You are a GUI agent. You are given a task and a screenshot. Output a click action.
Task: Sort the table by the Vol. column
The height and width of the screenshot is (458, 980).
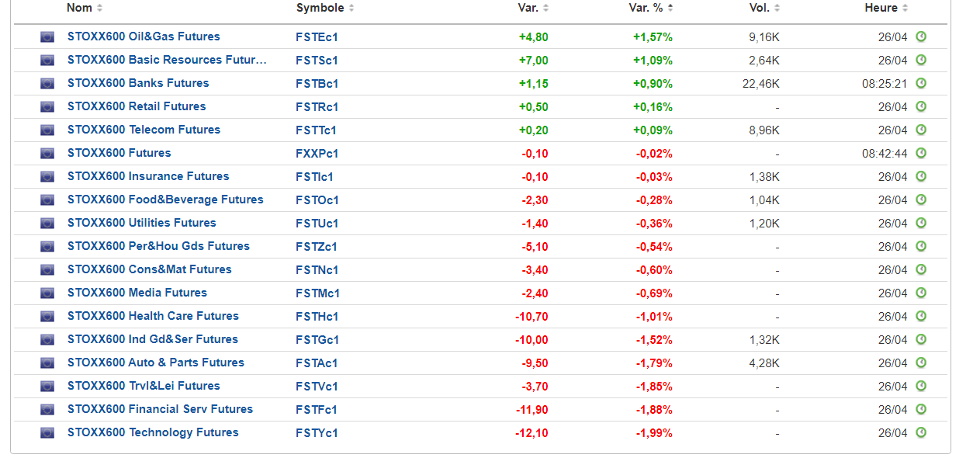pos(765,8)
